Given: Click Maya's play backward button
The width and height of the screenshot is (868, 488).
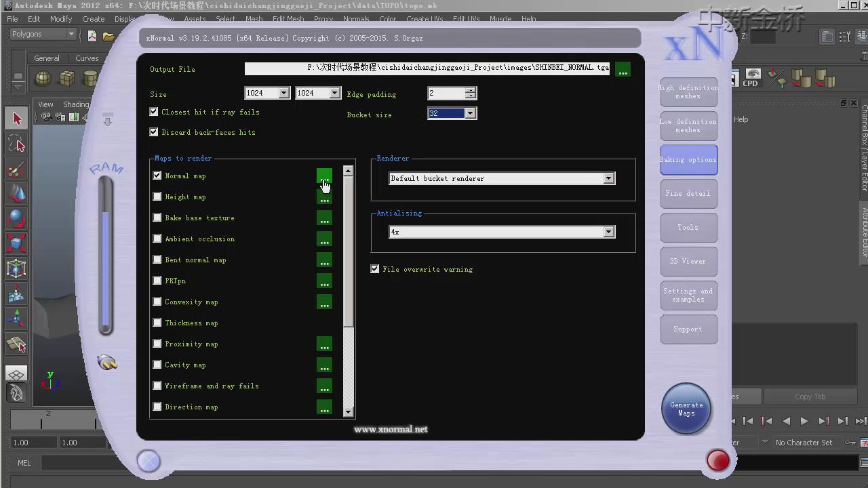Looking at the screenshot, I should tap(786, 421).
